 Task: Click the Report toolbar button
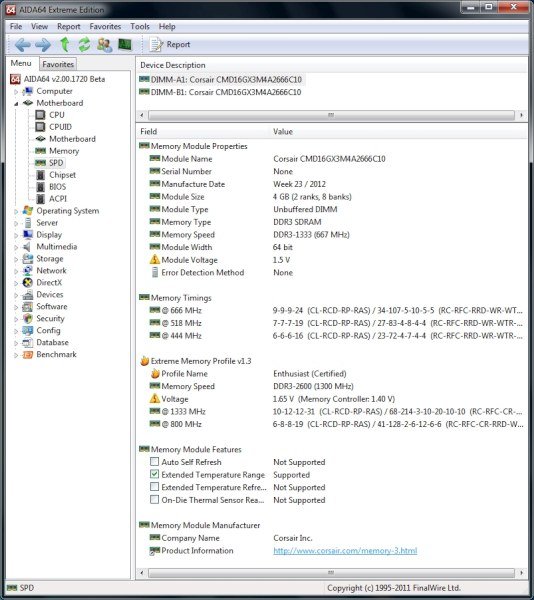pyautogui.click(x=170, y=45)
